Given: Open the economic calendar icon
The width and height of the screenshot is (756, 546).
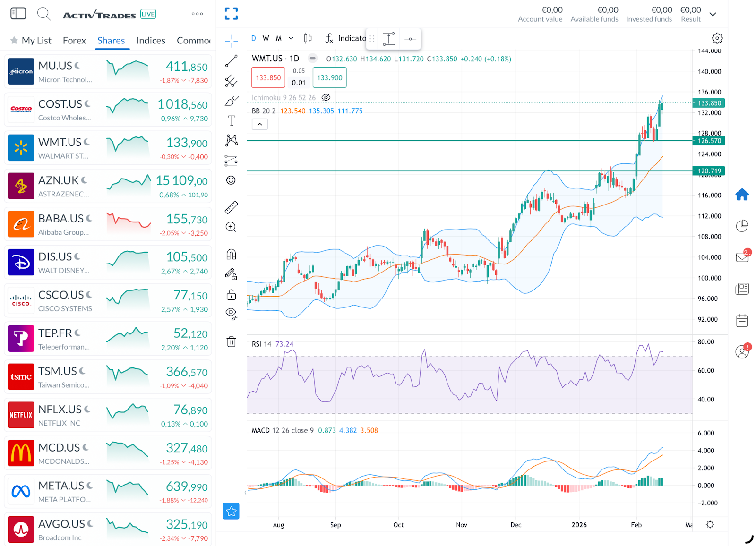Looking at the screenshot, I should coord(742,320).
